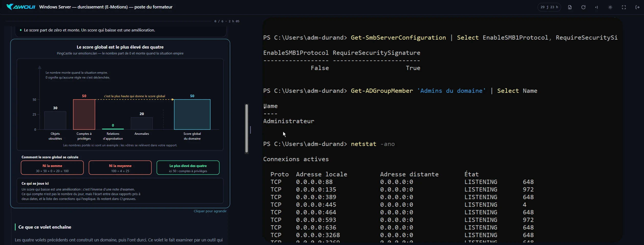Click the 'Comptes à privilèges' red bar
Screen dimensions: 644x245
(x=84, y=114)
